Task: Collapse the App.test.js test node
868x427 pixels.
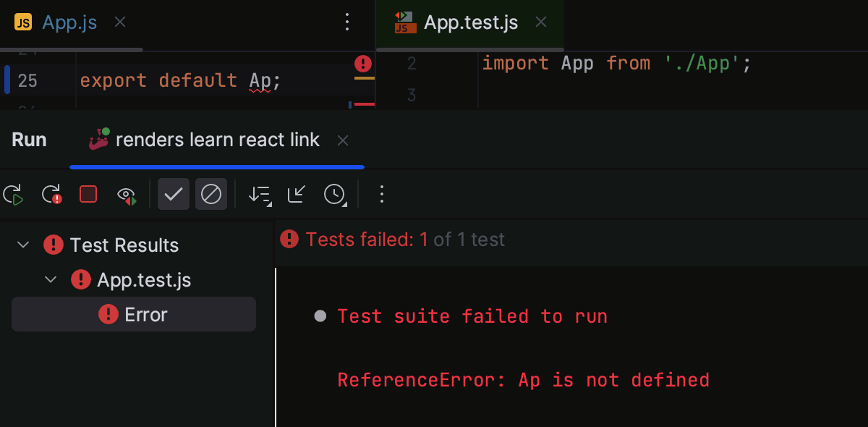Action: point(50,279)
